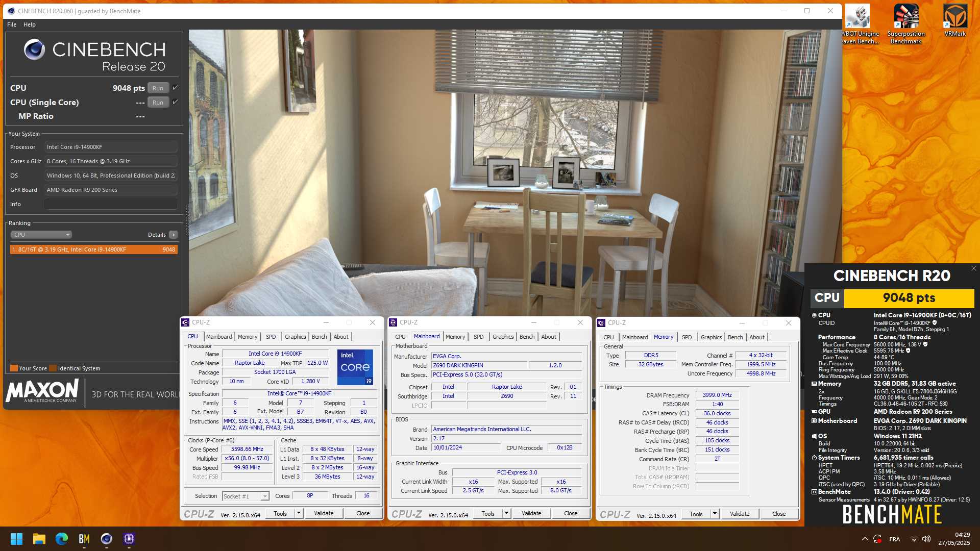This screenshot has width=980, height=551.
Task: Open Cinebench taskbar icon
Action: (107, 539)
